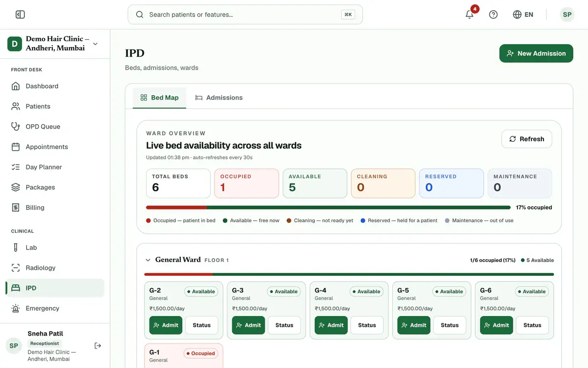Click the New Admission button

(536, 53)
